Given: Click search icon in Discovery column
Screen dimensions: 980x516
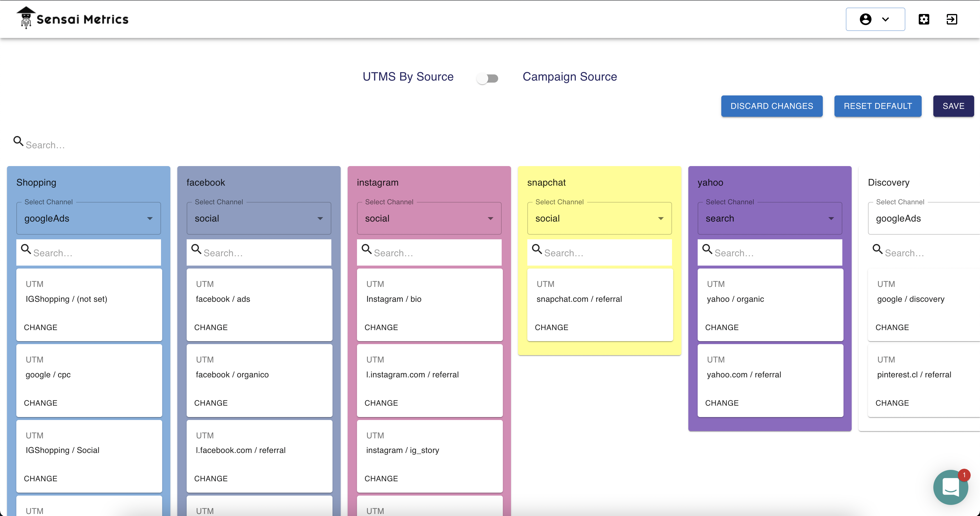Looking at the screenshot, I should click(877, 249).
